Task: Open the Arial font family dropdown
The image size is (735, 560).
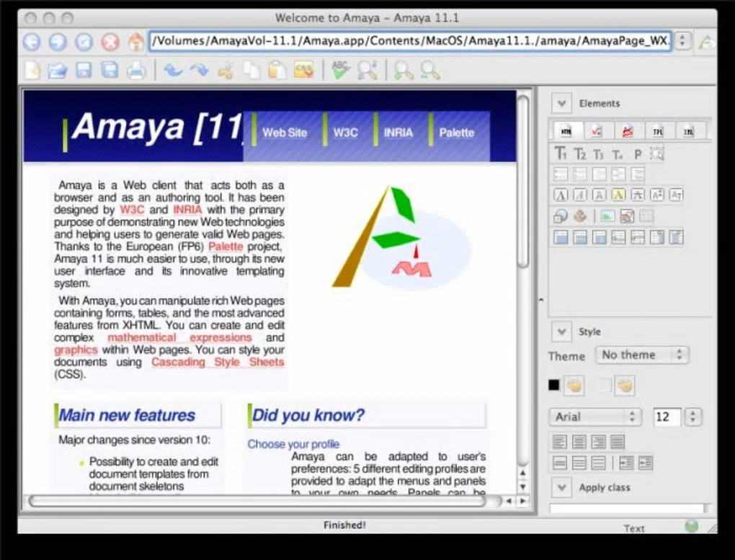Action: [594, 417]
